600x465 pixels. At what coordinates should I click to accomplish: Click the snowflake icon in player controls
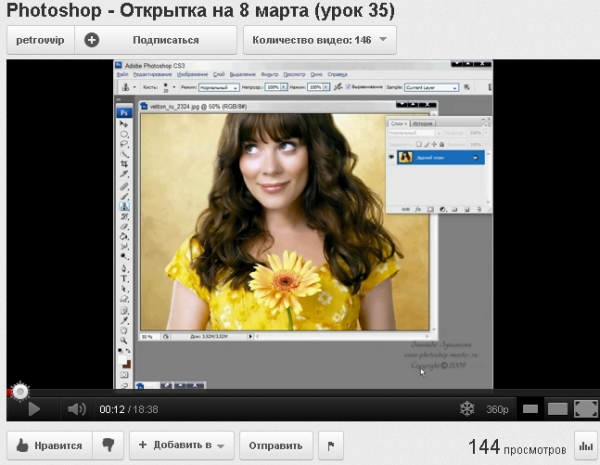pos(467,409)
